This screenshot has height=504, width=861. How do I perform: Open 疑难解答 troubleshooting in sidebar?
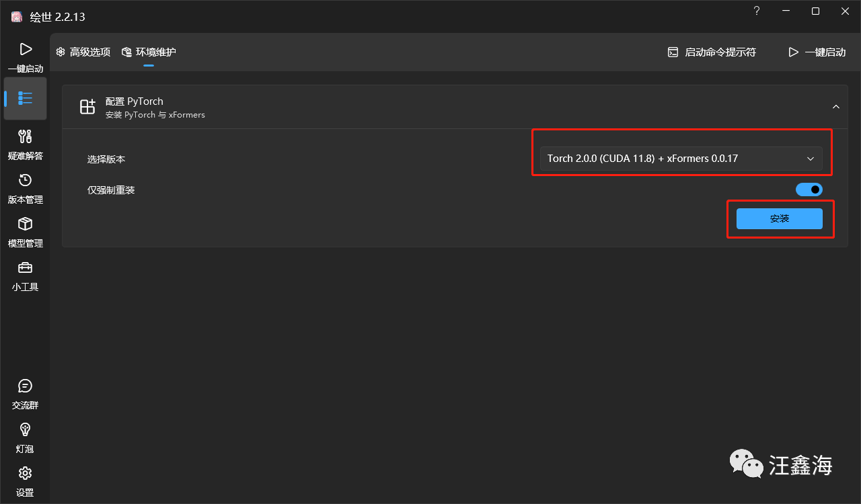pos(25,144)
